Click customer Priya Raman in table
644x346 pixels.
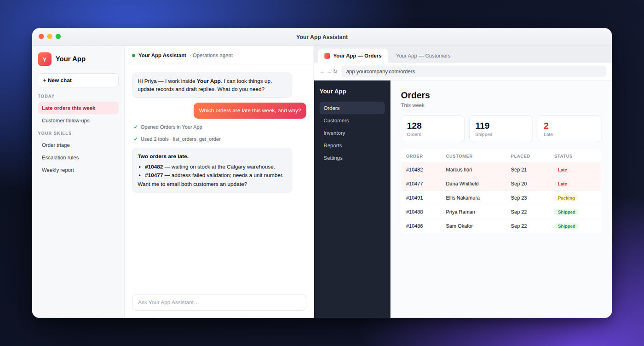[x=460, y=212]
